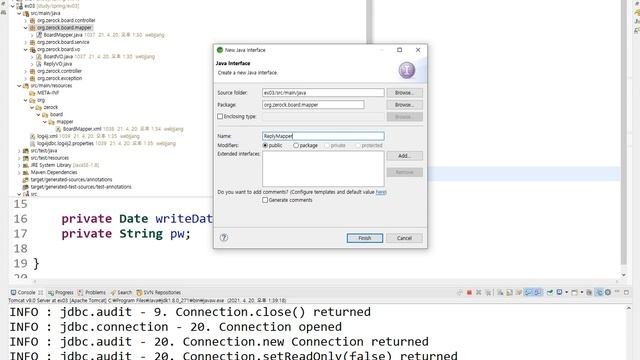Image resolution: width=640 pixels, height=360 pixels.
Task: Enable Generate comments checkbox
Action: (265, 200)
